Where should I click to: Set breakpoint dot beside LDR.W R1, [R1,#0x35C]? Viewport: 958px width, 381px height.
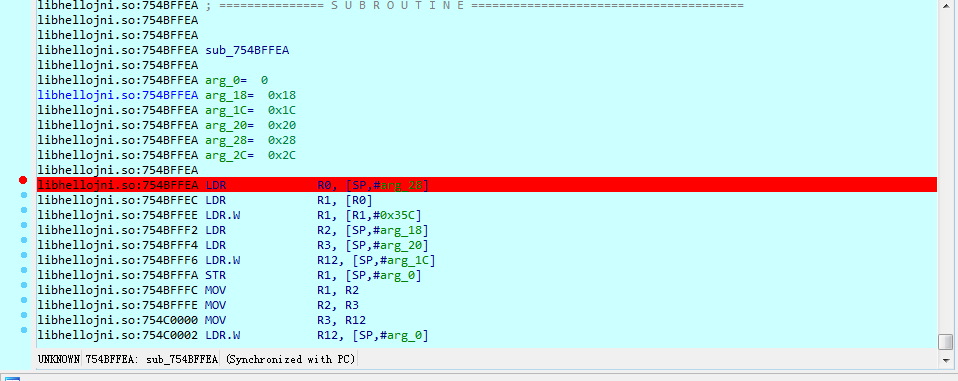tap(24, 210)
